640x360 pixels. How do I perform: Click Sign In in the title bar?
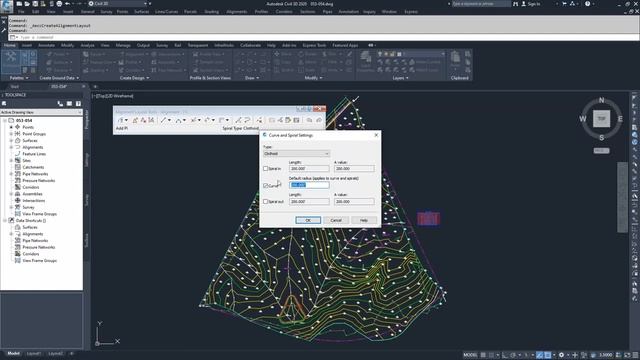pos(531,4)
